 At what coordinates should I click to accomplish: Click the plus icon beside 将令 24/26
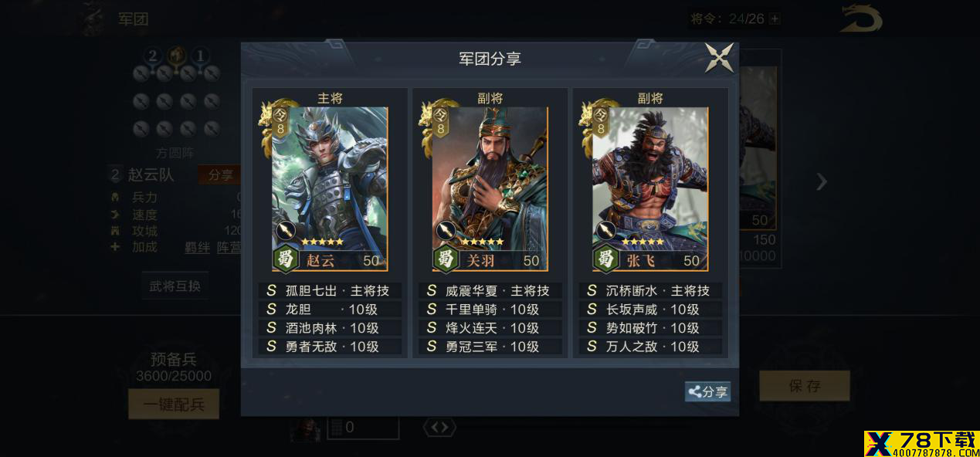pos(775,19)
